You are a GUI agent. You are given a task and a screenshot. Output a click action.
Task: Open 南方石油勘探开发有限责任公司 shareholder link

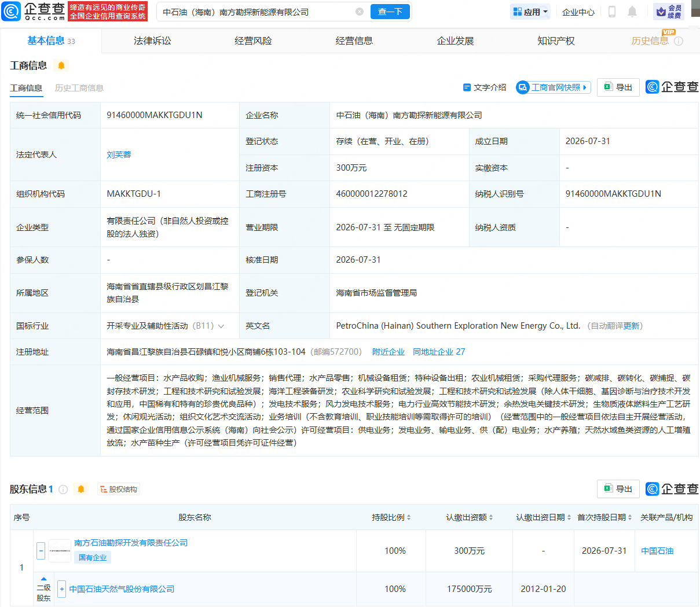131,543
